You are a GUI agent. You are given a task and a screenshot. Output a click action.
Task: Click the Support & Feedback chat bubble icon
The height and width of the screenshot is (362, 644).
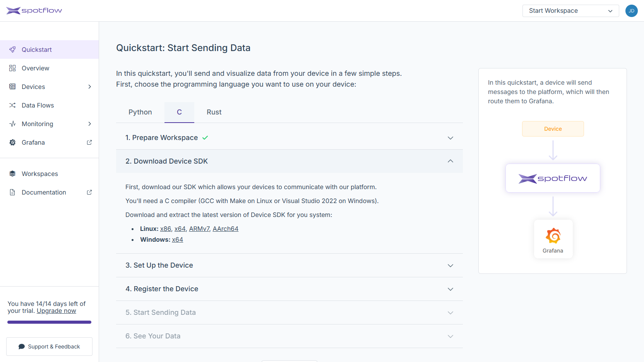[22, 347]
